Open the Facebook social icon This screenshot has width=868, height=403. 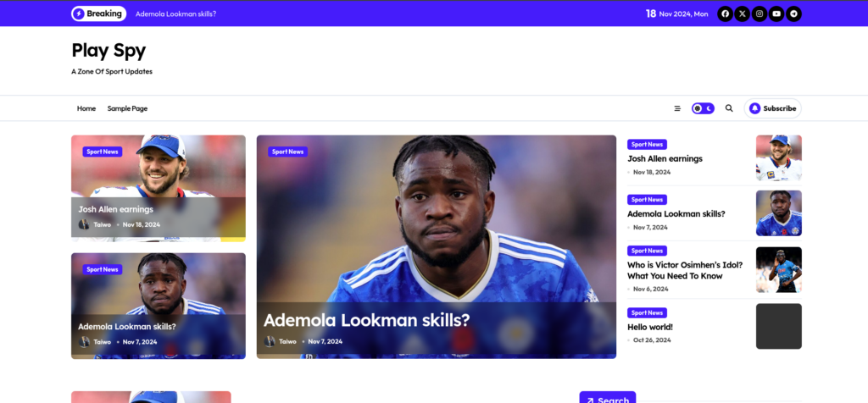point(726,14)
